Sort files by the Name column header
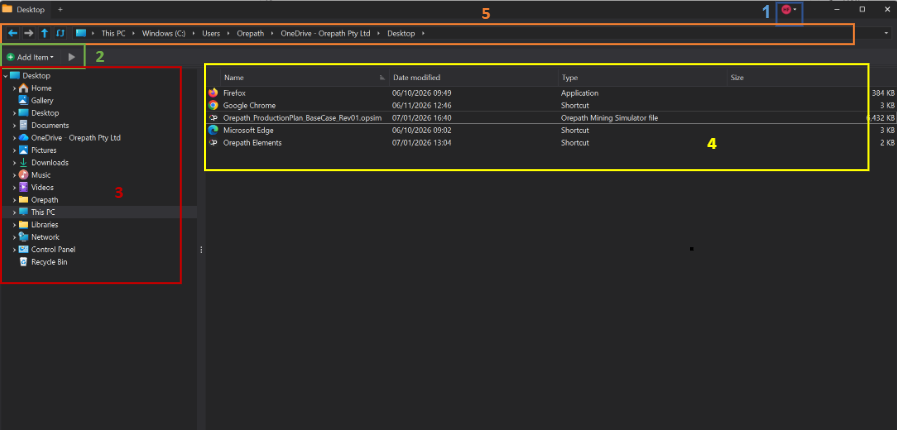Image resolution: width=897 pixels, height=430 pixels. point(304,77)
